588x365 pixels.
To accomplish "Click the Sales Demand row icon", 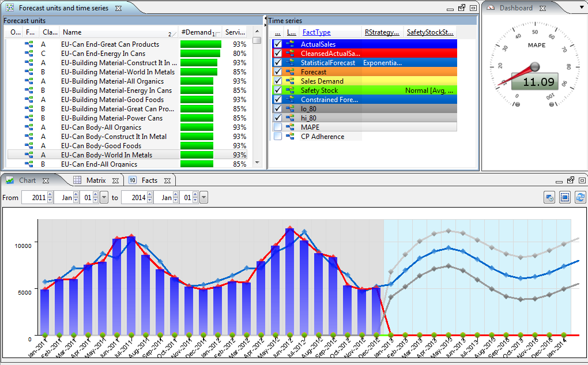I will click(290, 81).
